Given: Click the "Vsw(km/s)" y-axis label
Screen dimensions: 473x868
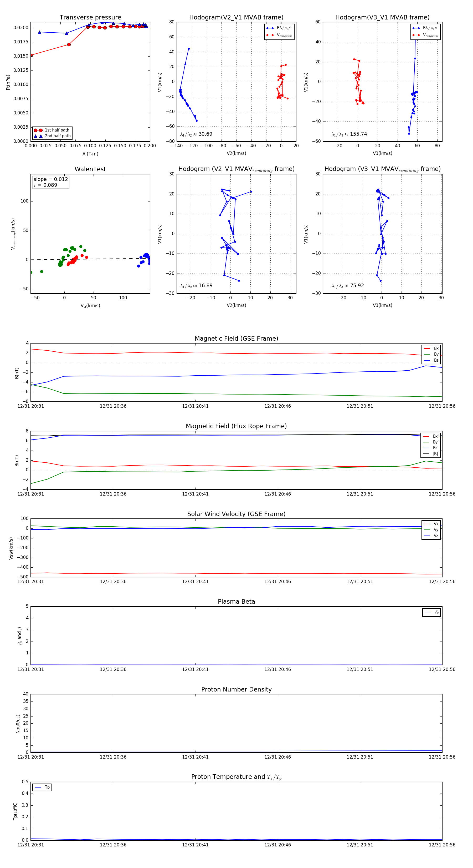Looking at the screenshot, I should point(11,548).
